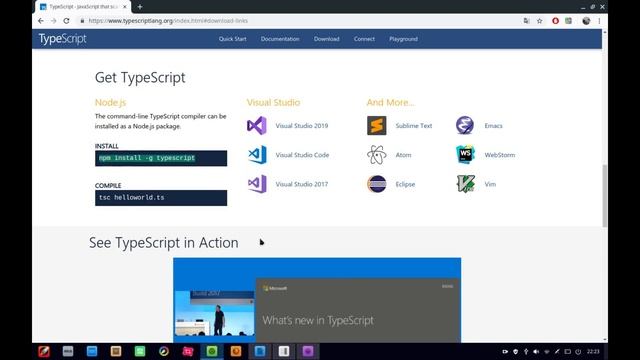Open the purple taskbar application icon
Screen dimensions: 640x360
308,351
